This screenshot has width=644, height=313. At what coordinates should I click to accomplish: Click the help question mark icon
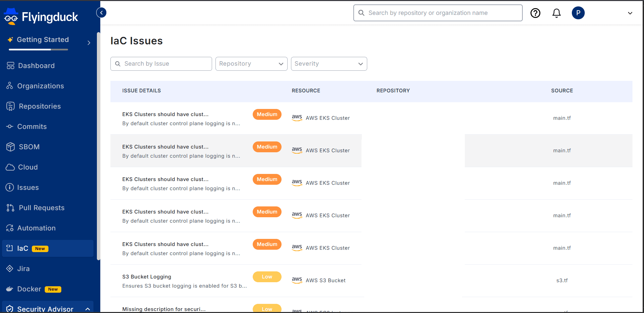click(x=535, y=13)
